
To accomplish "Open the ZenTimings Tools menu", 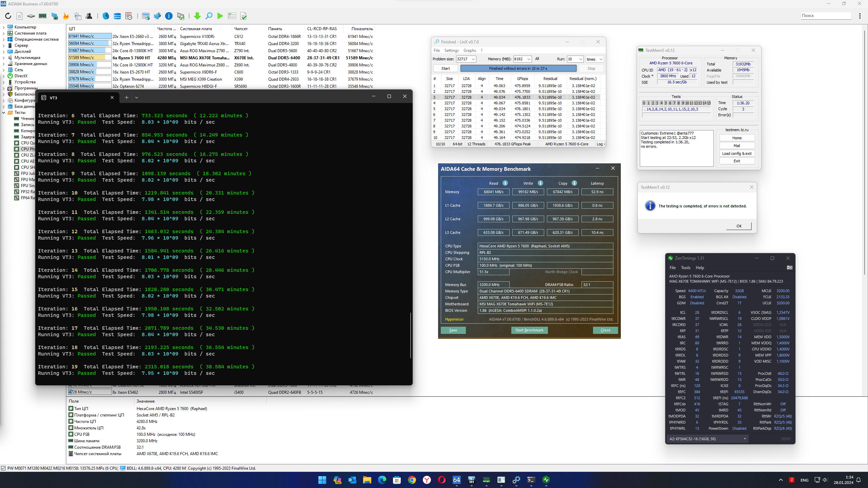I will [x=685, y=267].
